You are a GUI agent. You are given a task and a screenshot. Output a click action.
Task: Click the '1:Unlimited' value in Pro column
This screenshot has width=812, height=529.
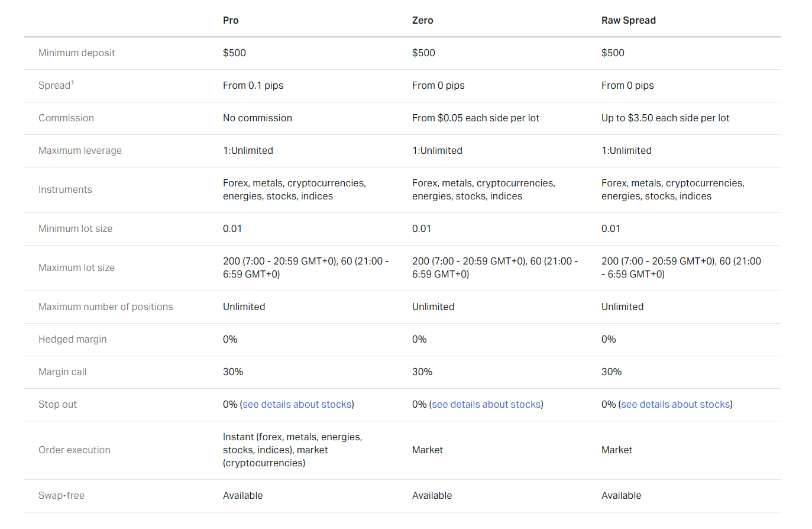click(x=248, y=150)
